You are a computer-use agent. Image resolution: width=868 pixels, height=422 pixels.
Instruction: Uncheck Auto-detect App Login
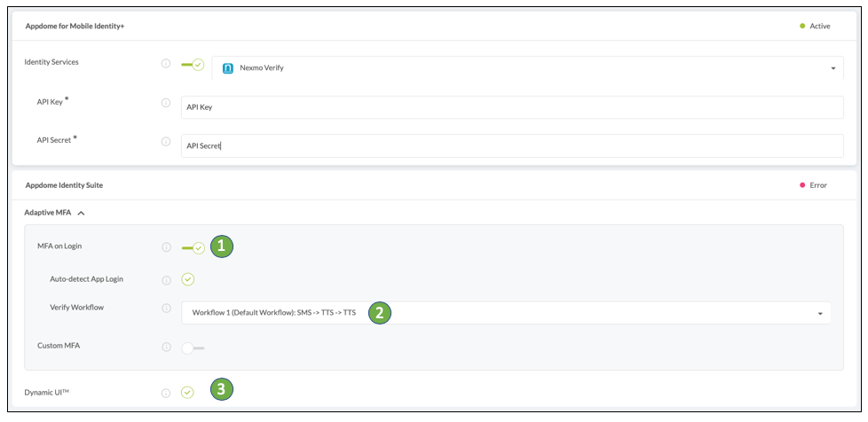pyautogui.click(x=188, y=279)
